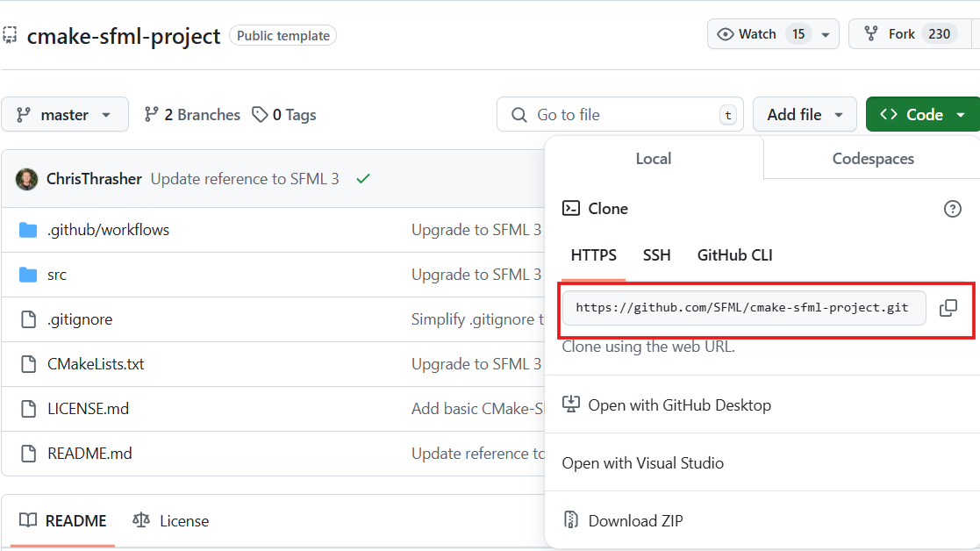The width and height of the screenshot is (980, 551).
Task: Click the src folder icon
Action: tap(28, 275)
